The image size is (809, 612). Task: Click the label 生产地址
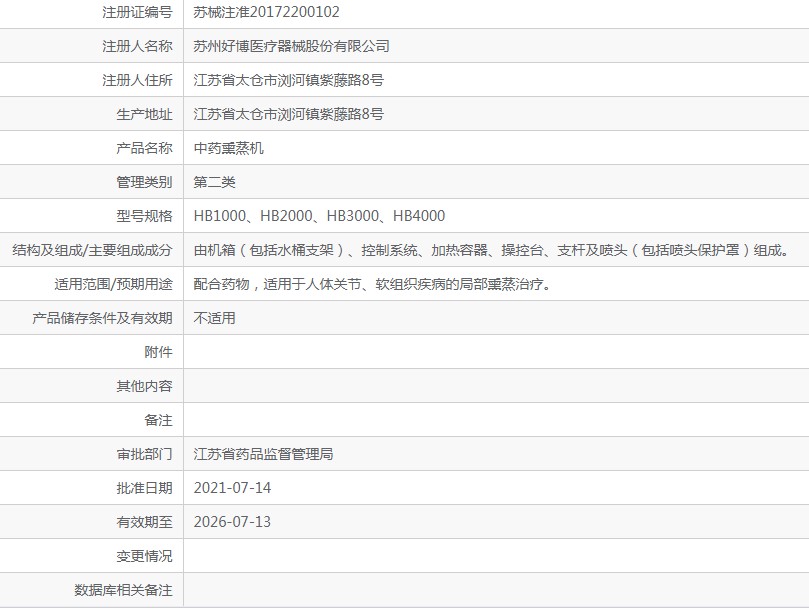pos(144,114)
